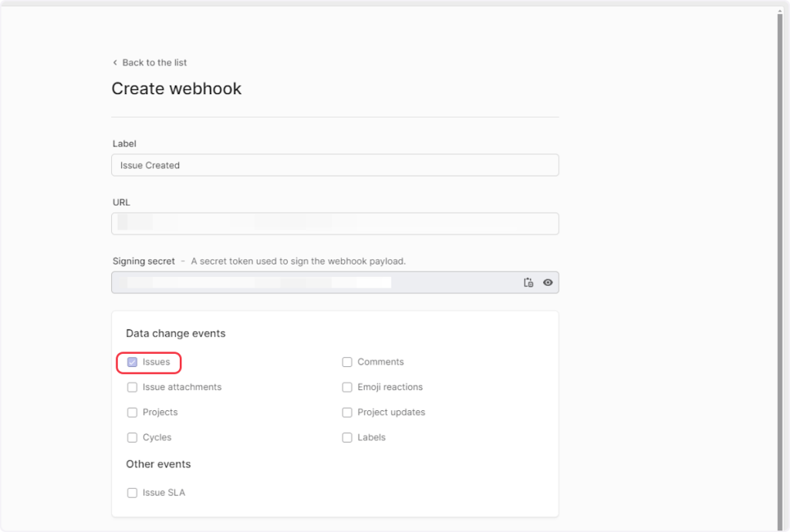Check the Comments event option
Image resolution: width=790 pixels, height=532 pixels.
[347, 362]
